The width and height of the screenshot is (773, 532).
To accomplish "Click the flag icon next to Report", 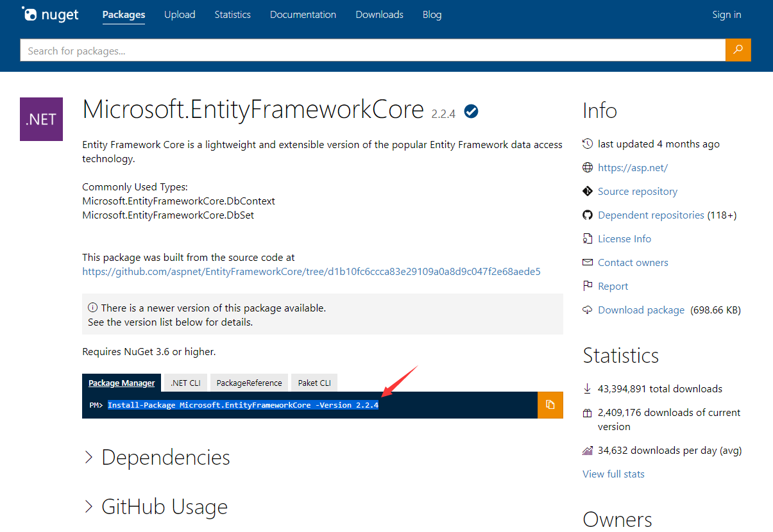I will (588, 287).
